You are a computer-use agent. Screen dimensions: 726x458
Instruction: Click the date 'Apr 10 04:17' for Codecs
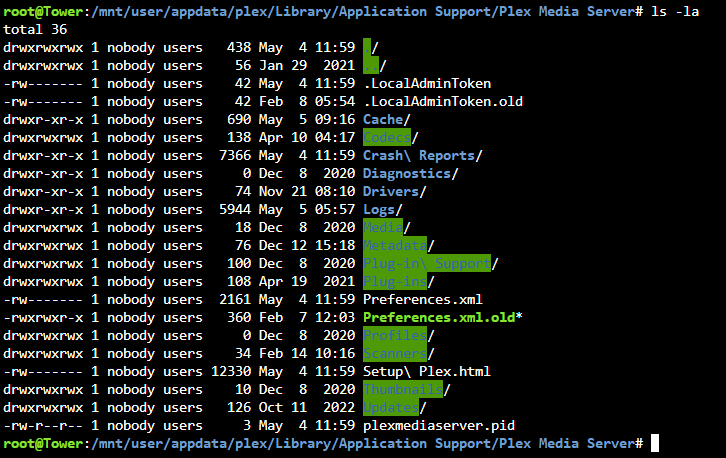pyautogui.click(x=307, y=138)
